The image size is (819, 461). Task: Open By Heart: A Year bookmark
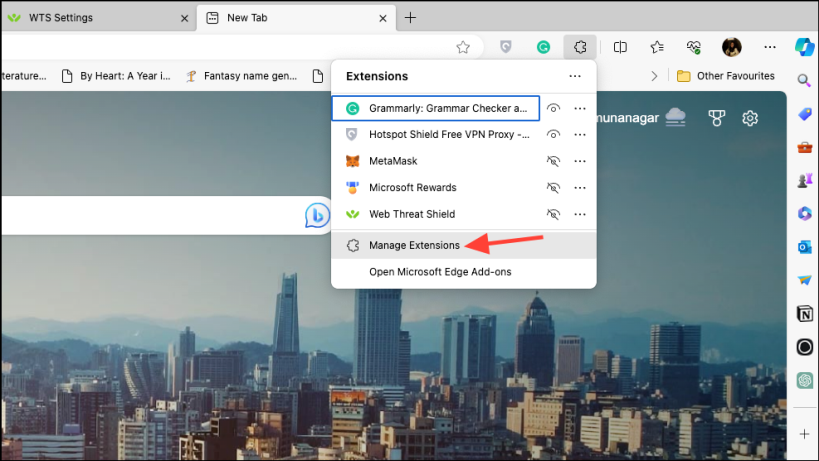[116, 76]
